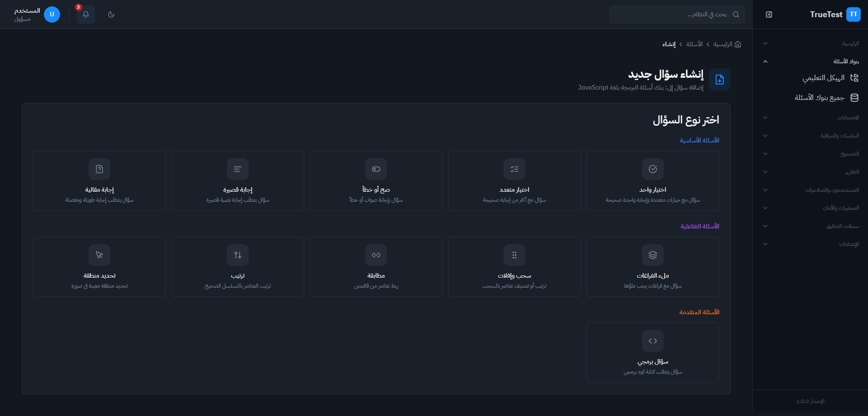The height and width of the screenshot is (416, 868).
Task: Open the notifications bell
Action: tap(85, 14)
